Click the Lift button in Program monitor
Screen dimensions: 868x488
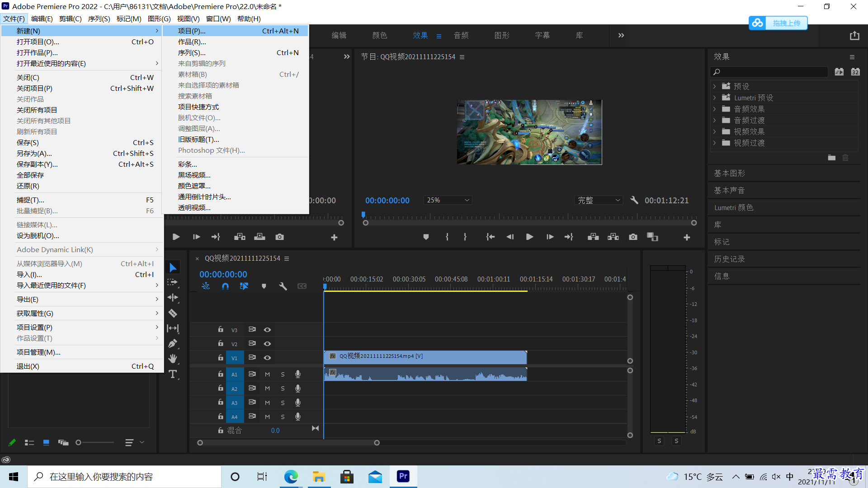point(593,237)
